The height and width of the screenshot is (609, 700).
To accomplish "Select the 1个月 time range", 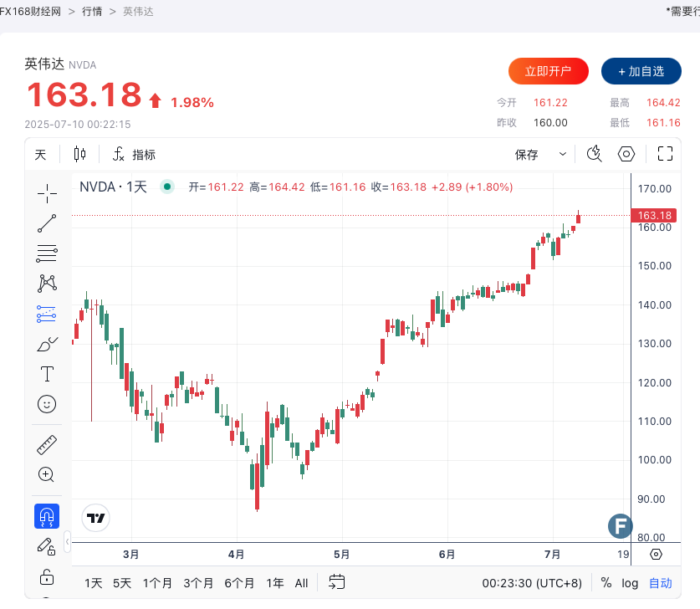I will (x=157, y=583).
